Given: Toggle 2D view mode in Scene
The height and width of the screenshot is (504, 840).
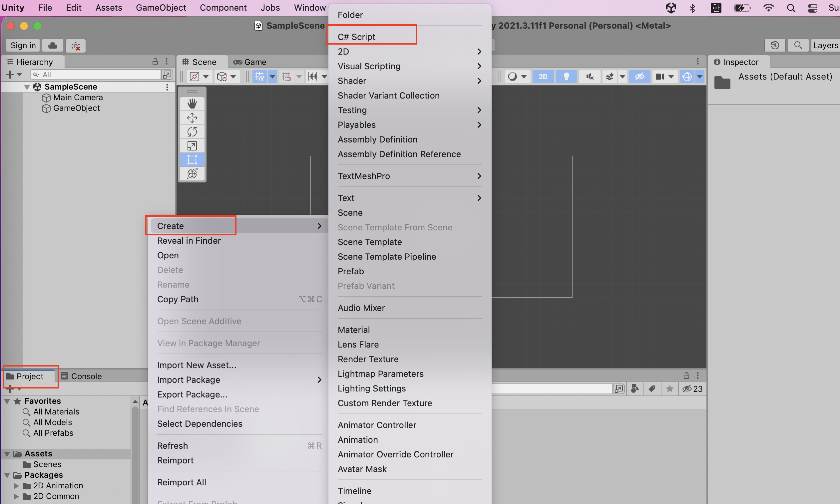Looking at the screenshot, I should tap(543, 77).
